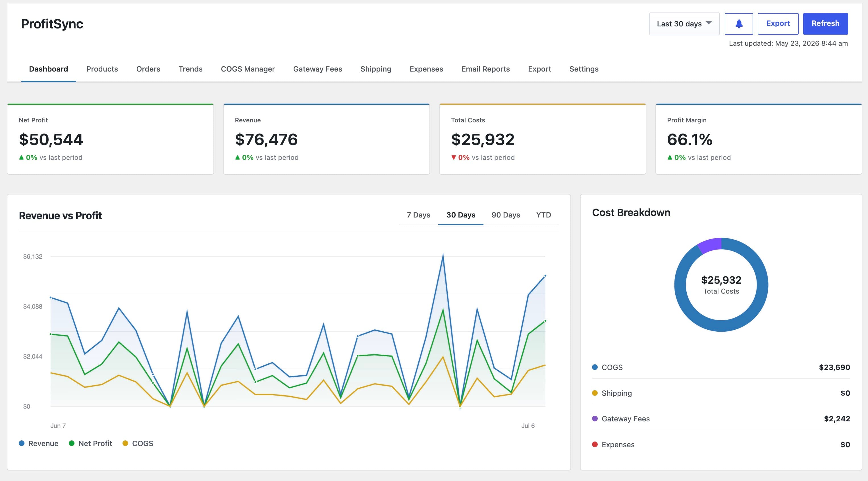Screen dimensions: 868x481
Task: Click the Jun 7 axis label
Action: pyautogui.click(x=58, y=426)
